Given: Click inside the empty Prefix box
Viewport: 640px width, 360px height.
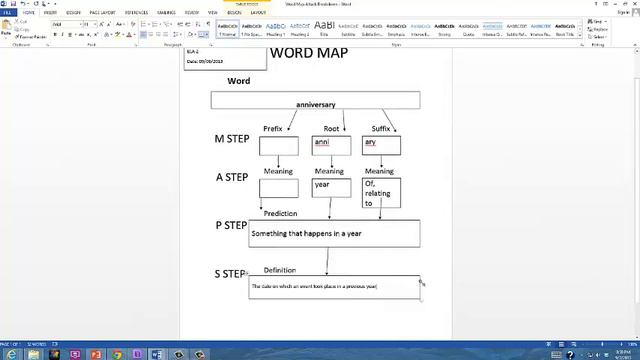Looking at the screenshot, I should point(279,146).
